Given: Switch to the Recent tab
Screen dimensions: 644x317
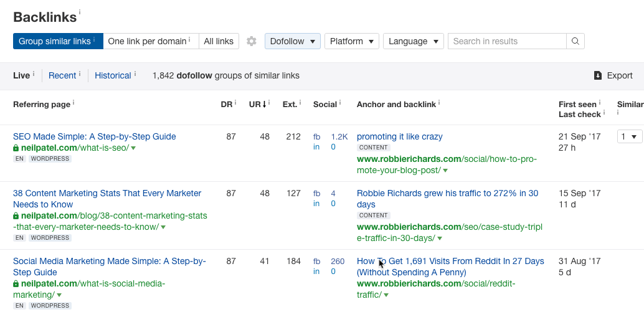Looking at the screenshot, I should tap(62, 75).
